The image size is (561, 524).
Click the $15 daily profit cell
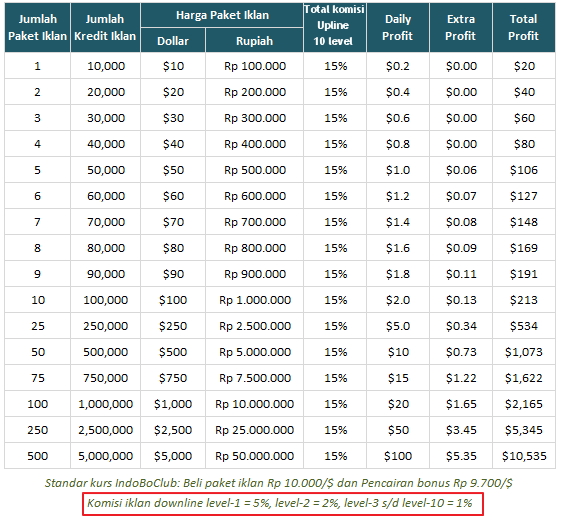397,378
